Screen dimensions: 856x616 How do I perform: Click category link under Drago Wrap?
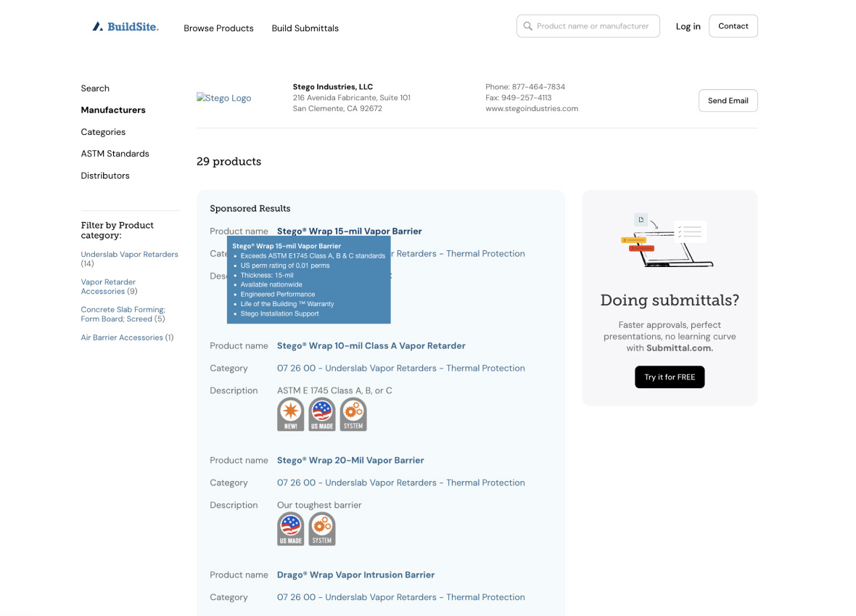pos(400,597)
